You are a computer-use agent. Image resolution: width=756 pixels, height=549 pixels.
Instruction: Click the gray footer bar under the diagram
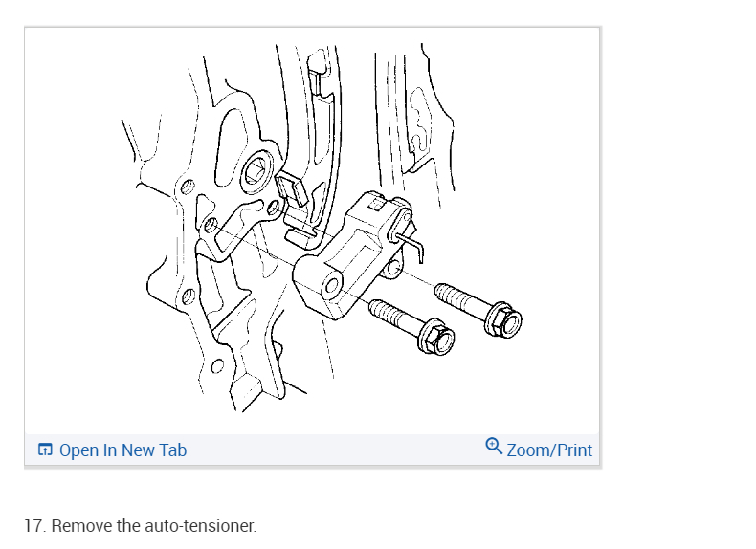click(x=312, y=450)
